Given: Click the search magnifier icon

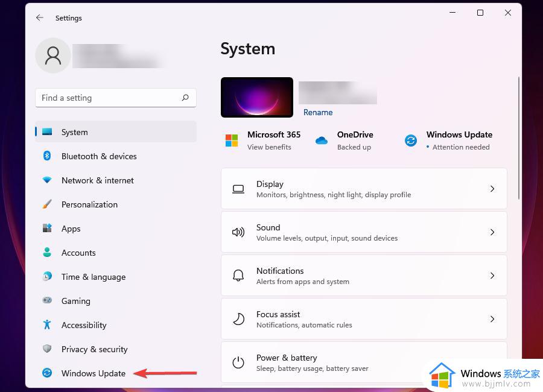Looking at the screenshot, I should (185, 98).
